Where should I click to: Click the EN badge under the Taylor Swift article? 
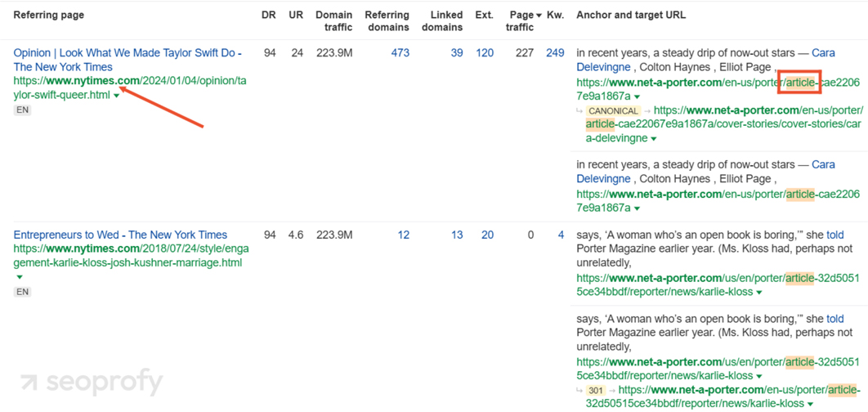point(22,110)
